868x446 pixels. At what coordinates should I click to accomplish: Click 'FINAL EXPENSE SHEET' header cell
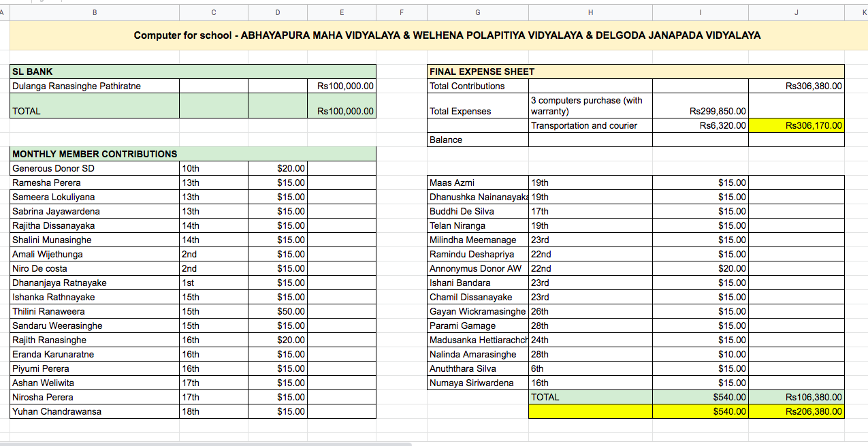[x=636, y=71]
